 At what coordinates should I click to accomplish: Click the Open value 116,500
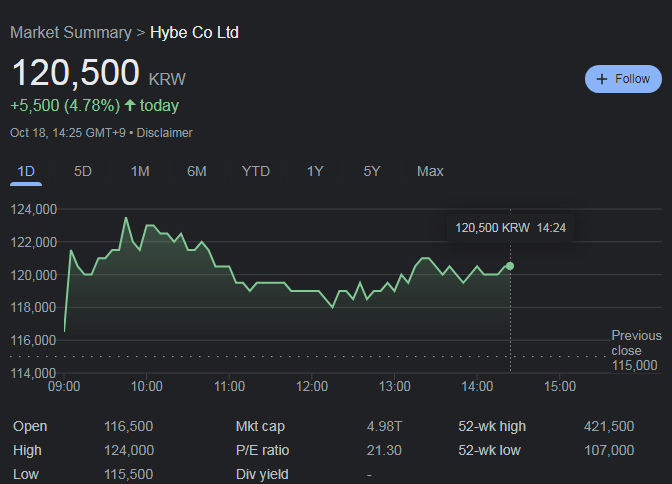128,427
